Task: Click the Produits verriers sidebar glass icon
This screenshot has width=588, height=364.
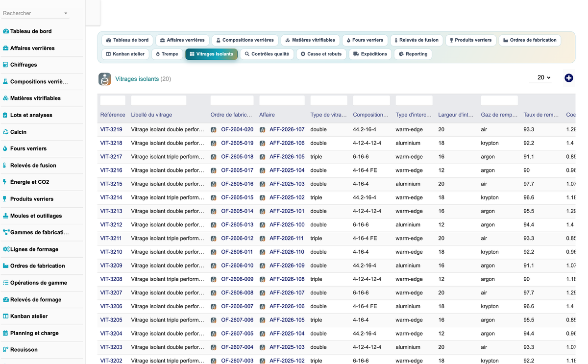Action: pyautogui.click(x=5, y=199)
